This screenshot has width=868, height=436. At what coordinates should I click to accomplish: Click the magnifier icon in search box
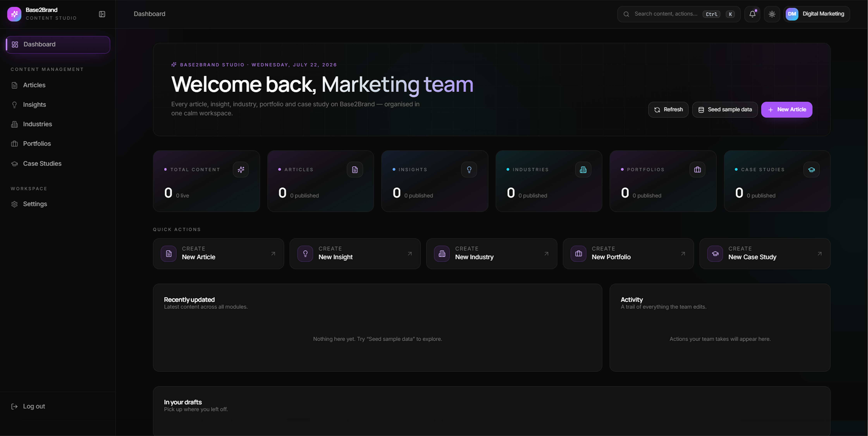coord(626,14)
